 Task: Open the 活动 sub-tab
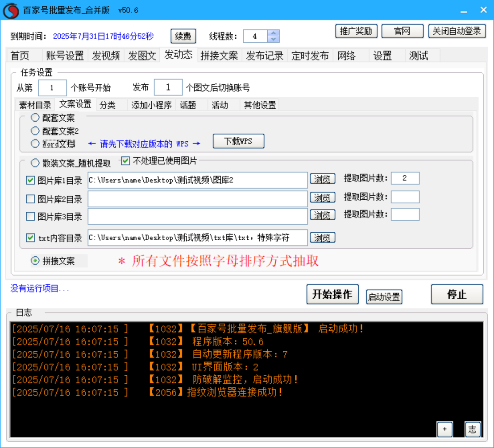(224, 105)
